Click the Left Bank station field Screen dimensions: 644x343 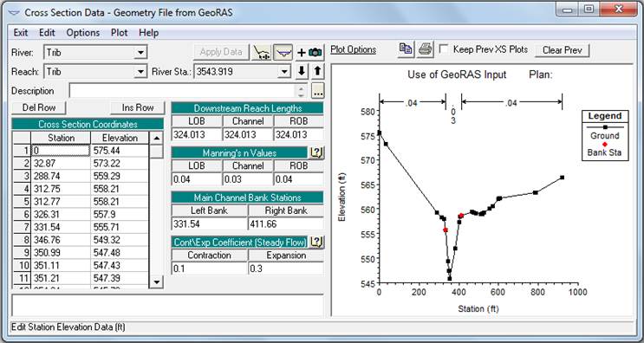coord(210,224)
